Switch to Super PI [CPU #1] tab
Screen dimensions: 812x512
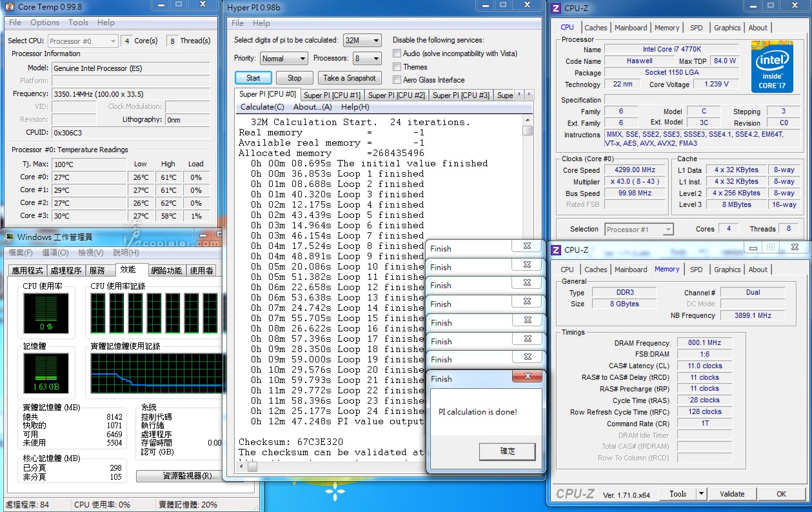[332, 95]
